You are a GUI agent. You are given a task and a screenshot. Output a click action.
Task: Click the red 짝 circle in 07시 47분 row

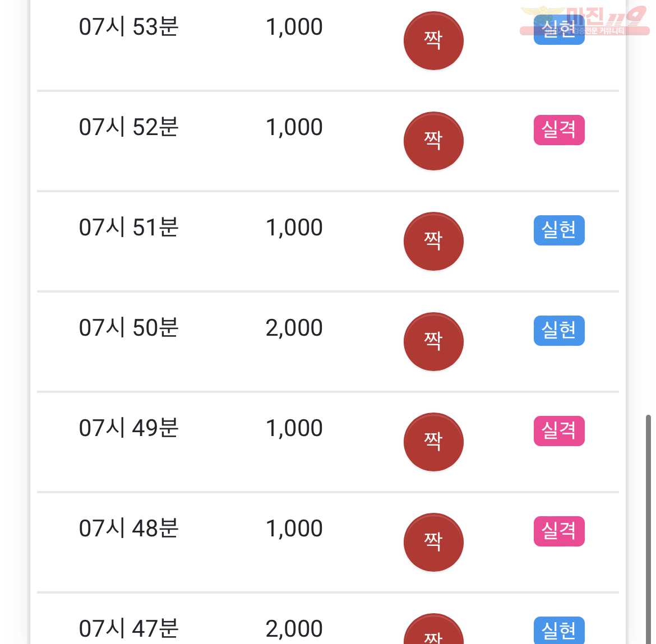433,628
